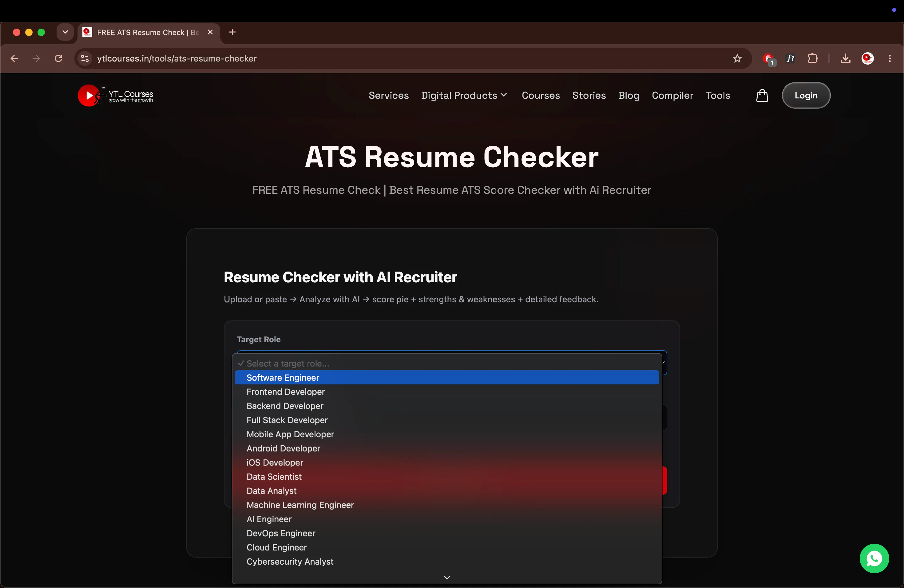This screenshot has height=588, width=904.
Task: Open the Tools nav link
Action: [717, 95]
